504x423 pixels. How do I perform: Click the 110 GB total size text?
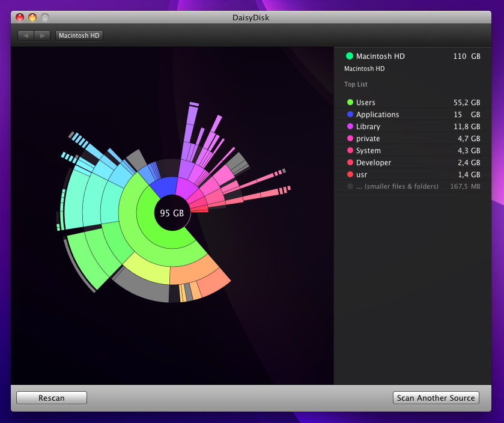click(x=467, y=56)
